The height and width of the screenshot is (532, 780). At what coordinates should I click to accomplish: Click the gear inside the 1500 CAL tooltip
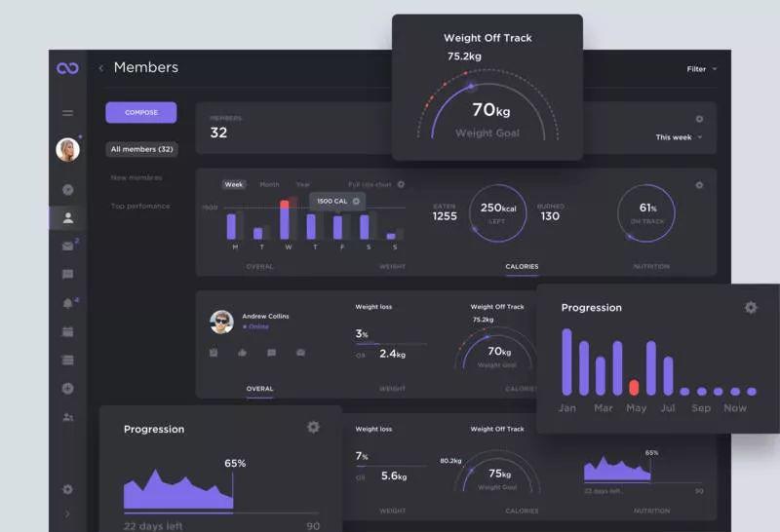[356, 202]
